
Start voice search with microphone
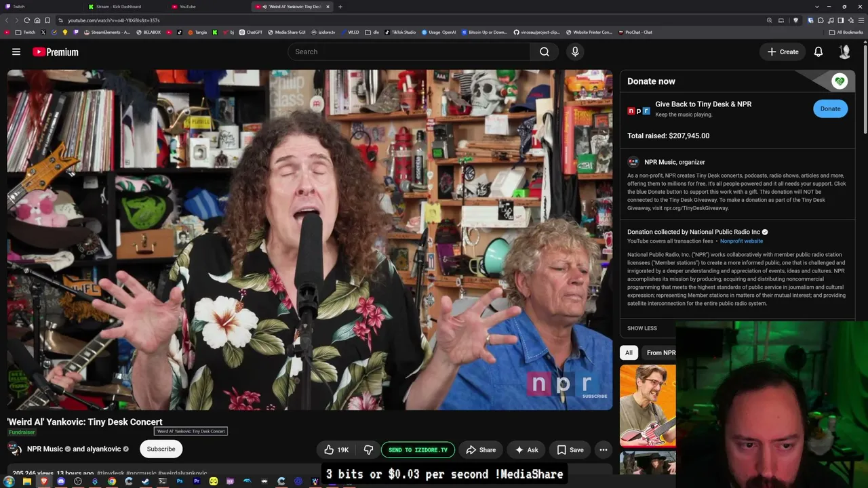click(575, 52)
